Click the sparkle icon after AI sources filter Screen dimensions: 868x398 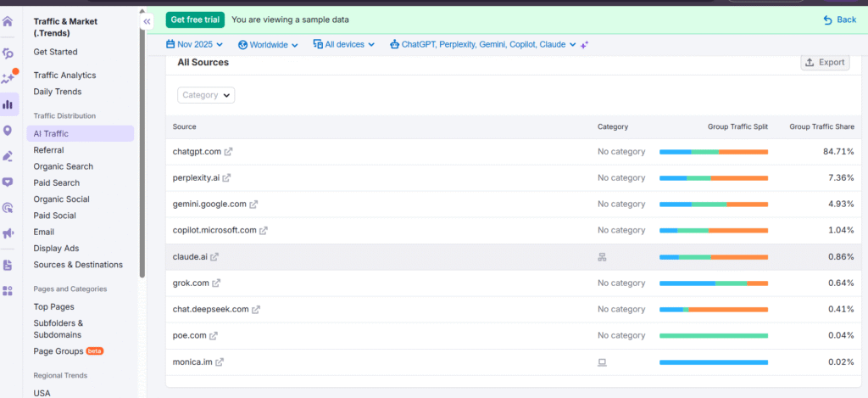[x=585, y=44]
